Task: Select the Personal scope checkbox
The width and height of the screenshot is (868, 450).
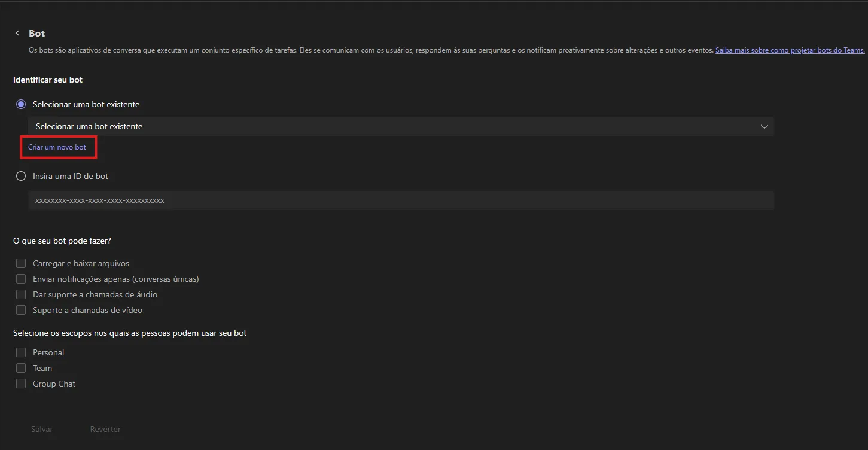Action: (21, 352)
